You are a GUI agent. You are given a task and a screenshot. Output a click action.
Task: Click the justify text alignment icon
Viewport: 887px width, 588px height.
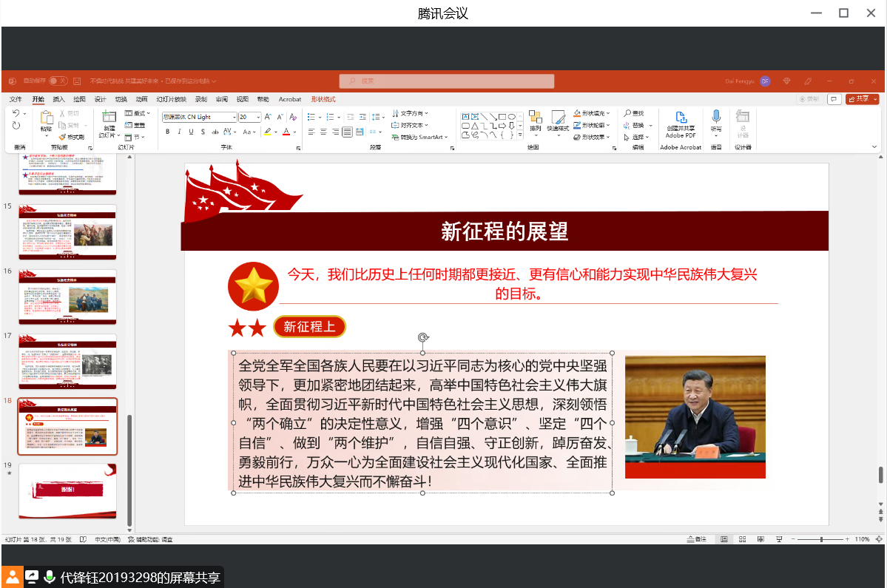tap(348, 132)
